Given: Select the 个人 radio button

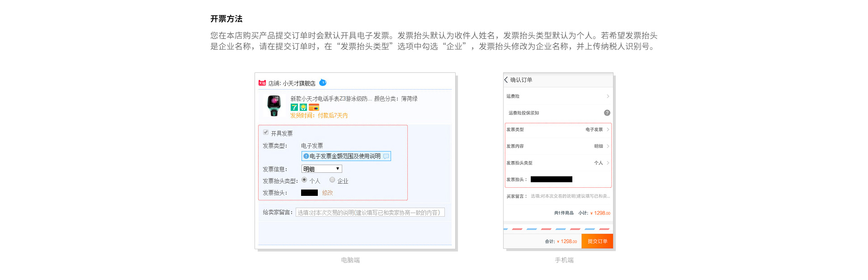Looking at the screenshot, I should [304, 180].
